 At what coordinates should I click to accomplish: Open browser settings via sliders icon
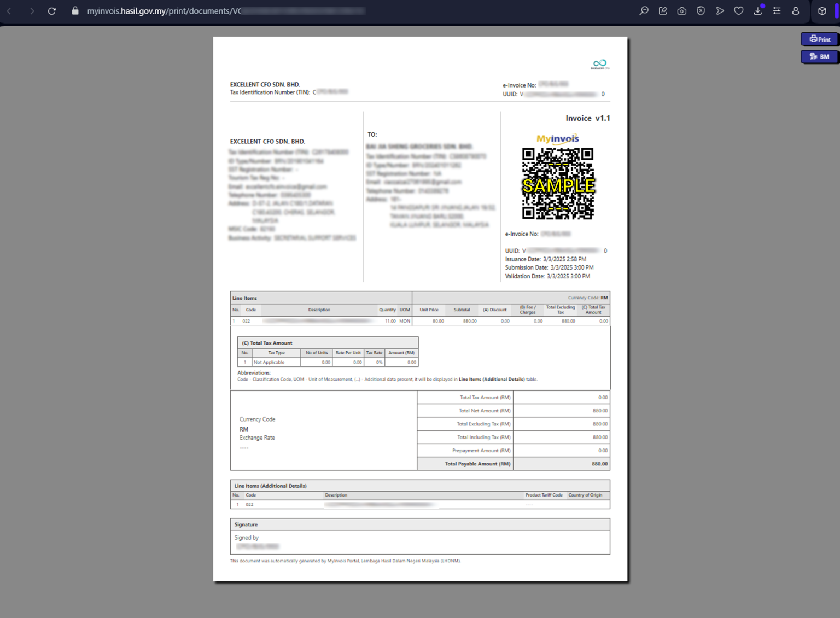[777, 10]
